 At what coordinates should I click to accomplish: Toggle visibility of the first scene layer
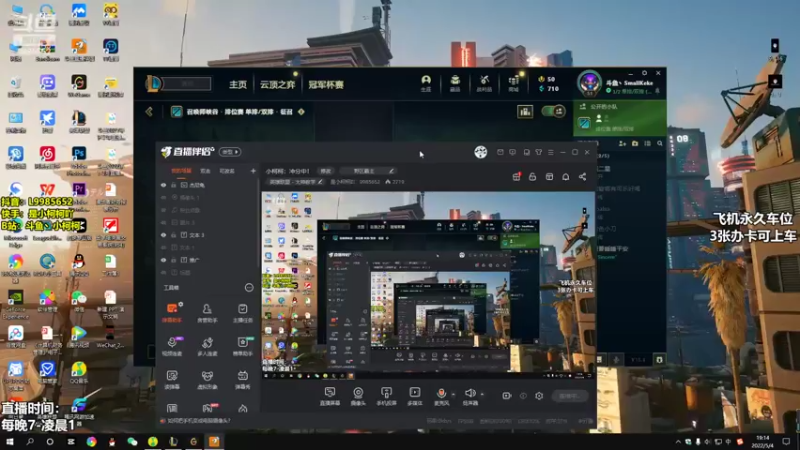click(163, 185)
